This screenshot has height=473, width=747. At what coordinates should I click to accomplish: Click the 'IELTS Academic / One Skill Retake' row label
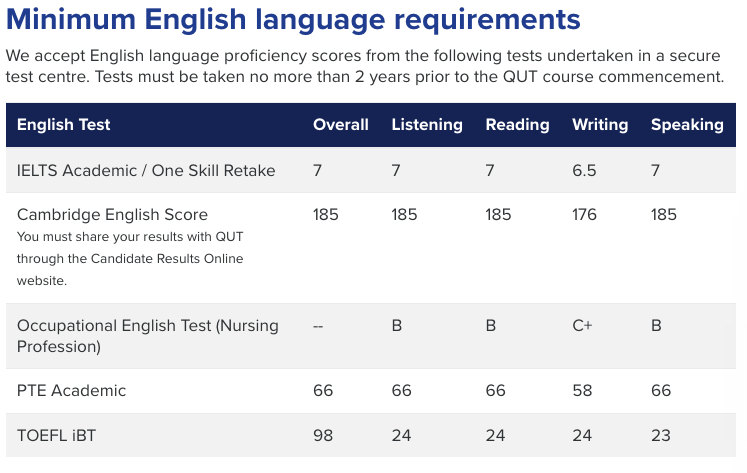tap(146, 170)
